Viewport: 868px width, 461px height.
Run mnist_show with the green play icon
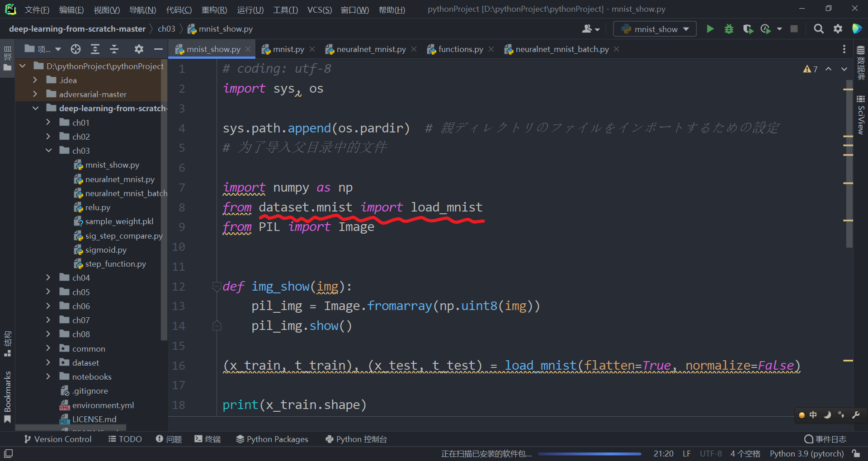tap(710, 29)
